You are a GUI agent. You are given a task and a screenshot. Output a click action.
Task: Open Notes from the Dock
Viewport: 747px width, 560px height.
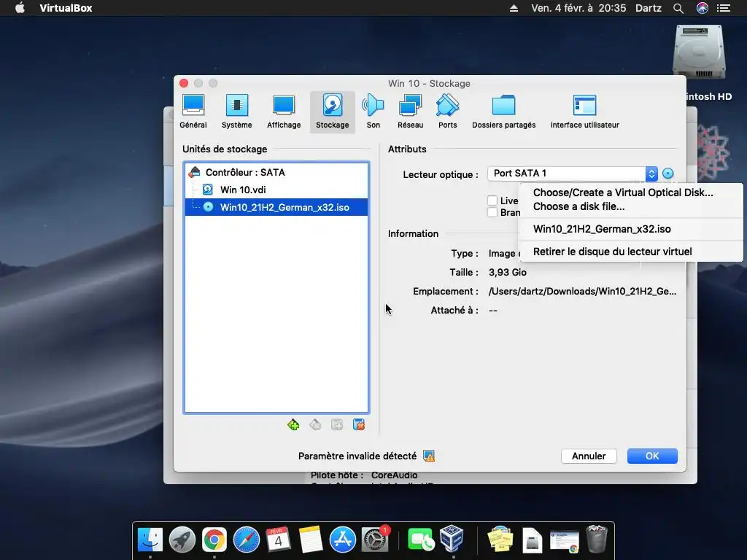pos(311,540)
